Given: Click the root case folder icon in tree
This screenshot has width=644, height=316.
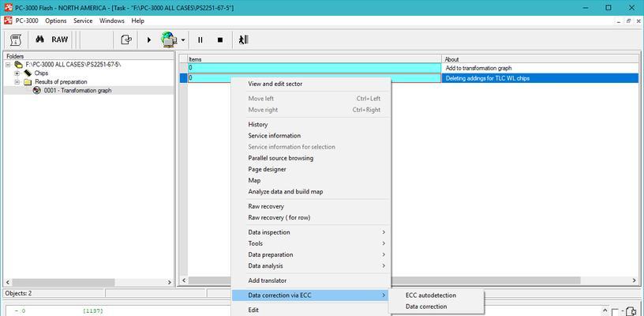Looking at the screenshot, I should coord(18,65).
